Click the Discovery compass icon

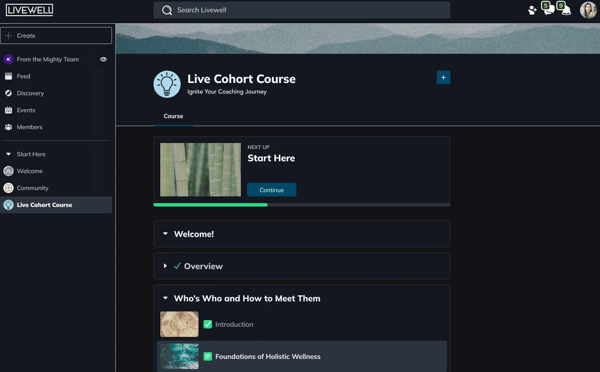[8, 93]
